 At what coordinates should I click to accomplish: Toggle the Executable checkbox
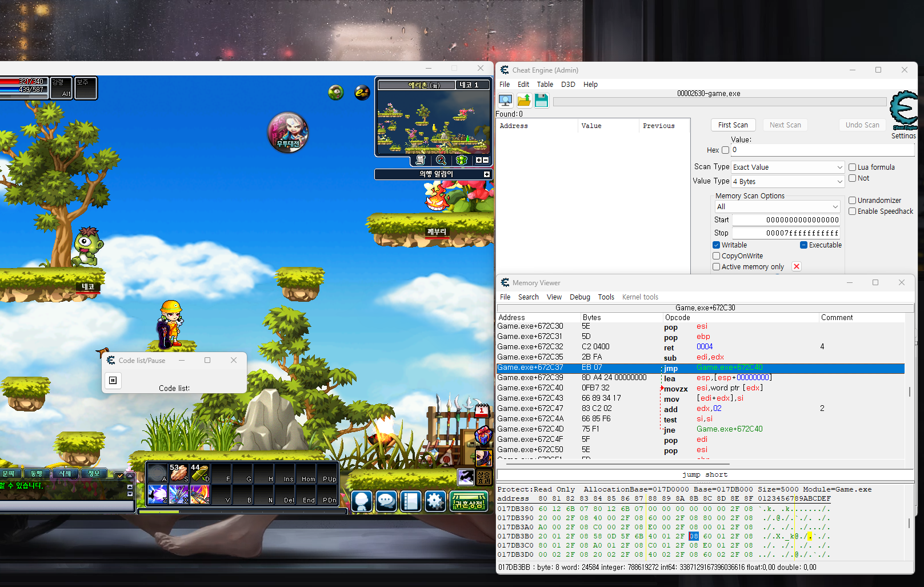point(803,245)
